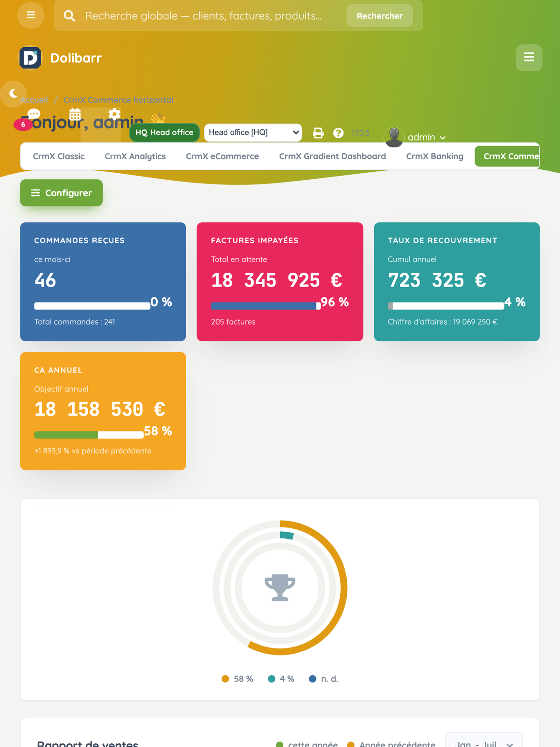Screen dimensions: 560x747
Task: Open the admin user dropdown
Action: click(x=415, y=137)
